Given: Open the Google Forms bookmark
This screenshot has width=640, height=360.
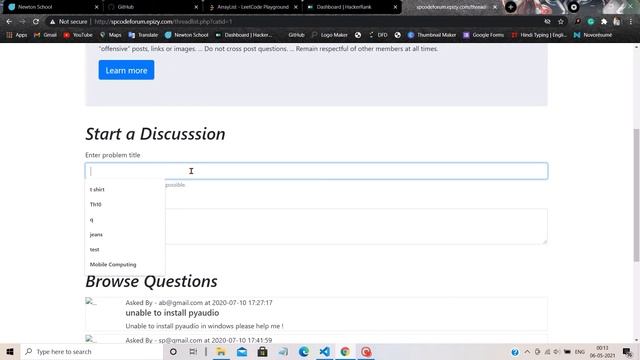Looking at the screenshot, I should [484, 35].
